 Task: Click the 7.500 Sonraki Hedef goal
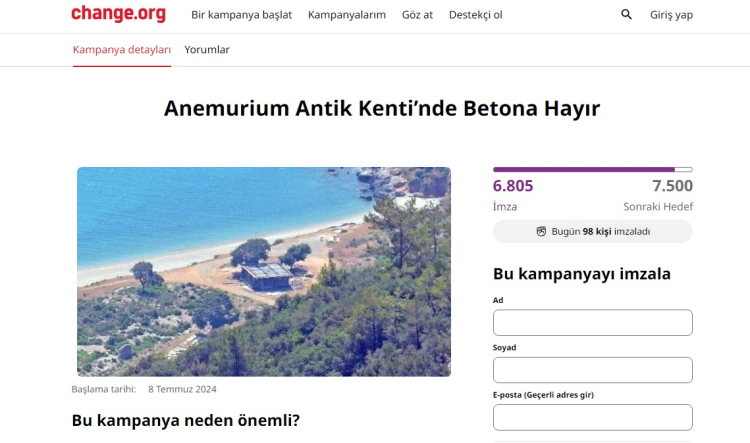point(658,195)
